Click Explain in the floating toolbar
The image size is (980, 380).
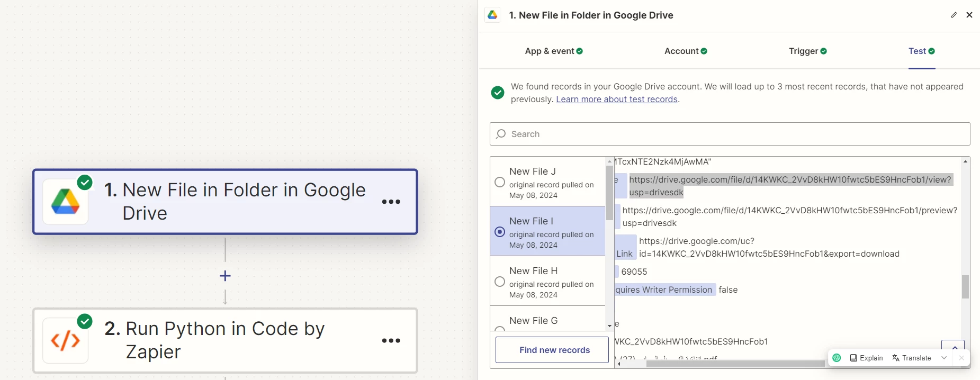click(x=867, y=358)
